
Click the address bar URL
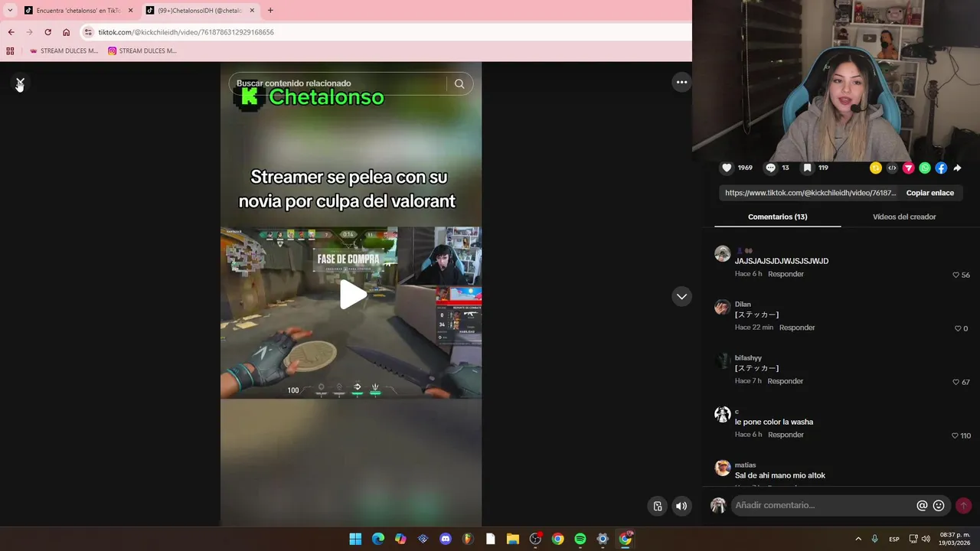point(186,32)
